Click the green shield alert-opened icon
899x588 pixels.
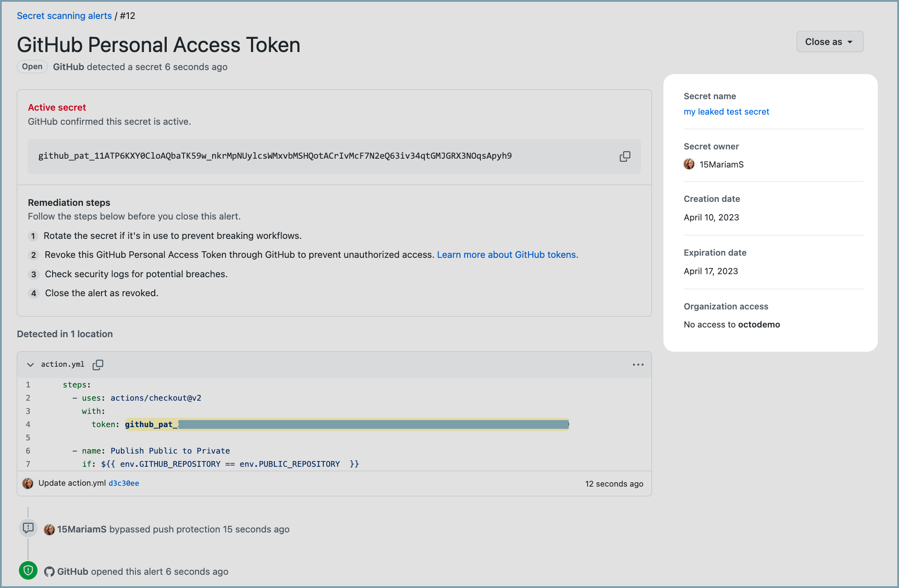point(28,571)
